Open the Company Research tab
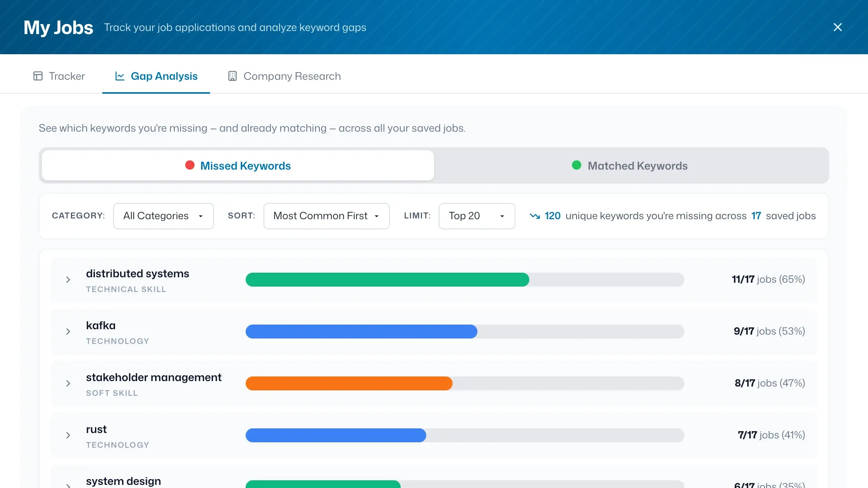The width and height of the screenshot is (868, 488). coord(284,76)
